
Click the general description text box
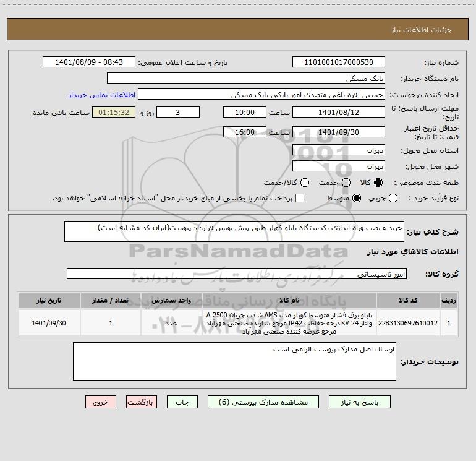[x=234, y=231]
